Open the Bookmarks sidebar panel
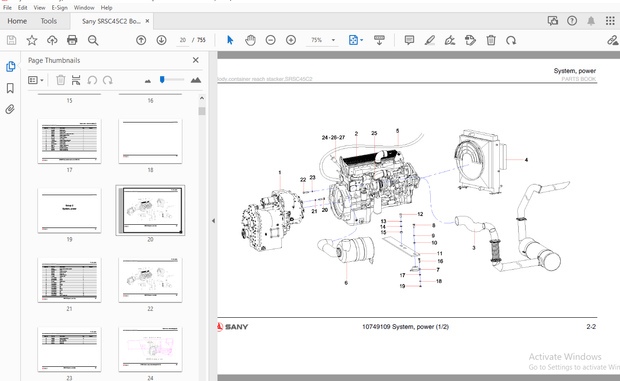This screenshot has height=381, width=620. (x=10, y=88)
